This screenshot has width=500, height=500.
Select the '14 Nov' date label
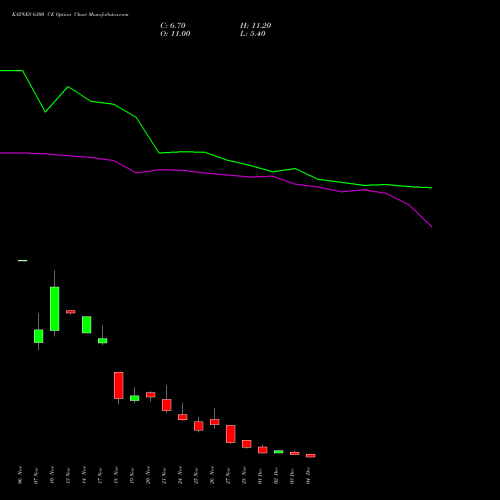click(x=84, y=475)
